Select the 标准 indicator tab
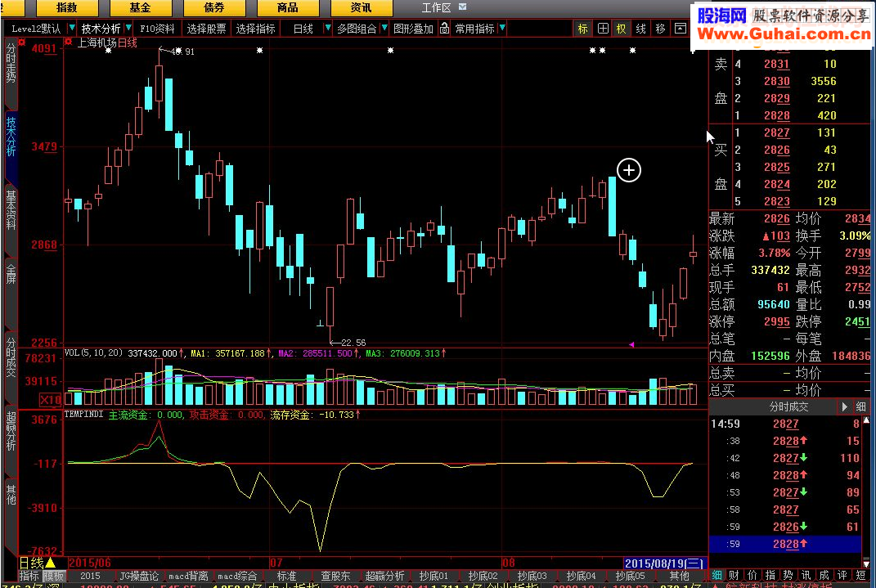The height and width of the screenshot is (588, 876). [286, 575]
